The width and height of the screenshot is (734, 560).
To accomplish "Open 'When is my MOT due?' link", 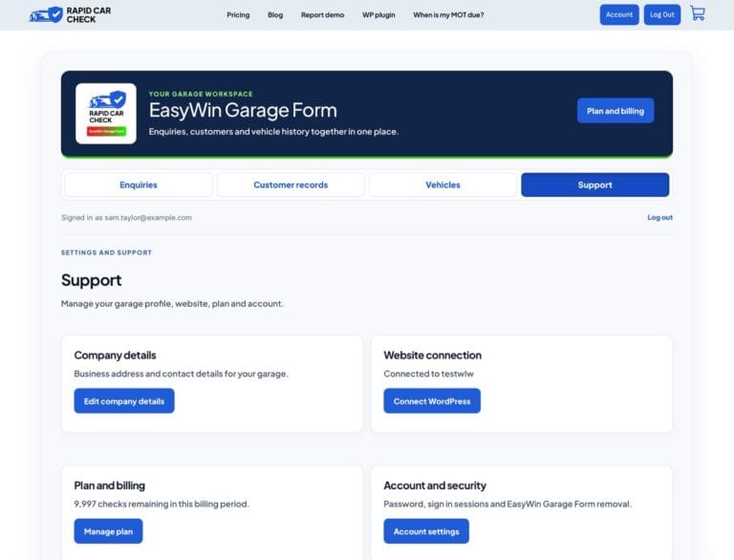I will (448, 15).
